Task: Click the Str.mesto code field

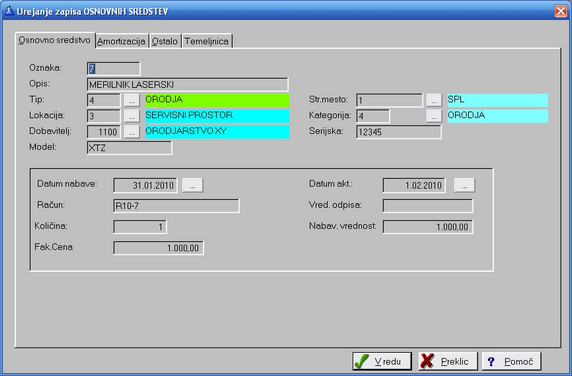Action: click(389, 100)
